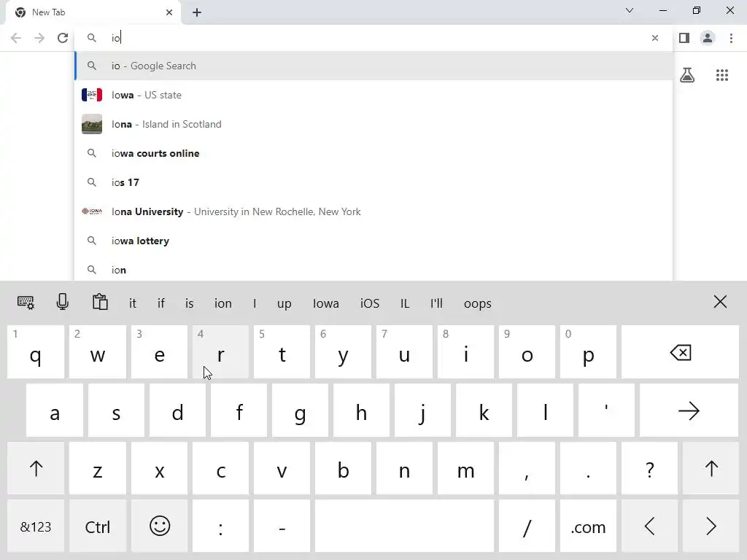Tap the Ctrl key
This screenshot has width=747, height=560.
97,526
